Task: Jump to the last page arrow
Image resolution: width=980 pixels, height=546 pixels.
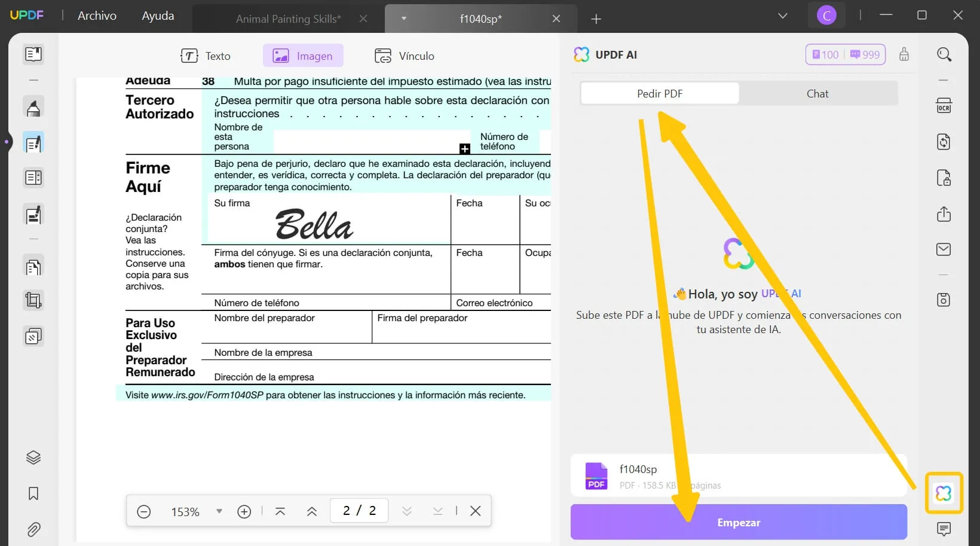Action: pos(438,511)
